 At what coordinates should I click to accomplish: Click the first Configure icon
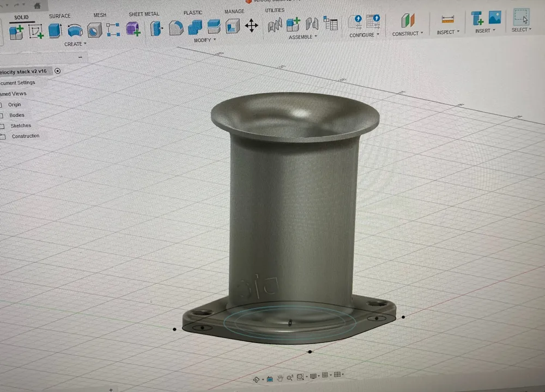pyautogui.click(x=355, y=22)
